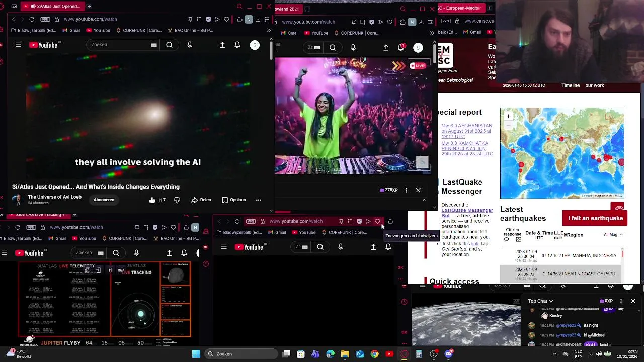This screenshot has width=644, height=362.
Task: Open downloads in the Avi Loeb video window
Action: pos(258,19)
